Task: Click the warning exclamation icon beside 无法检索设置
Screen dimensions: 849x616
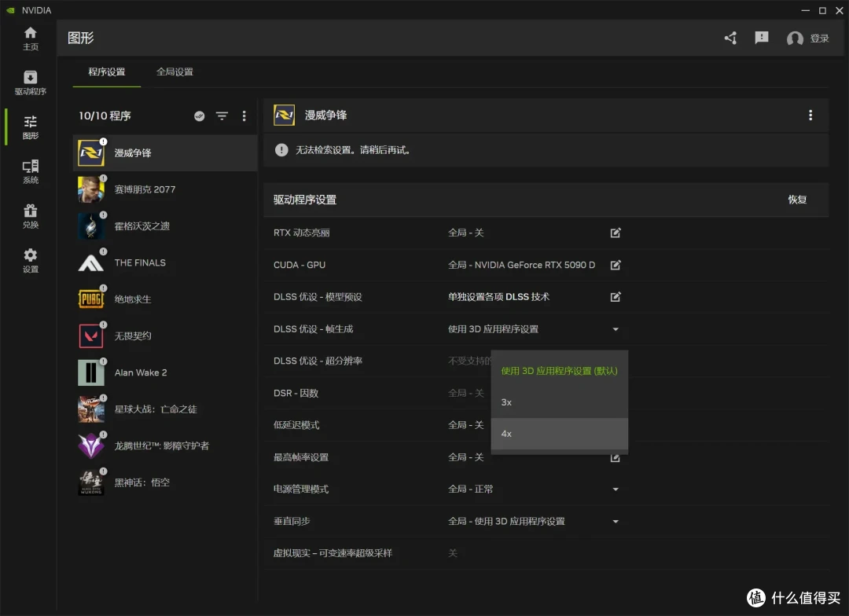Action: coord(281,150)
